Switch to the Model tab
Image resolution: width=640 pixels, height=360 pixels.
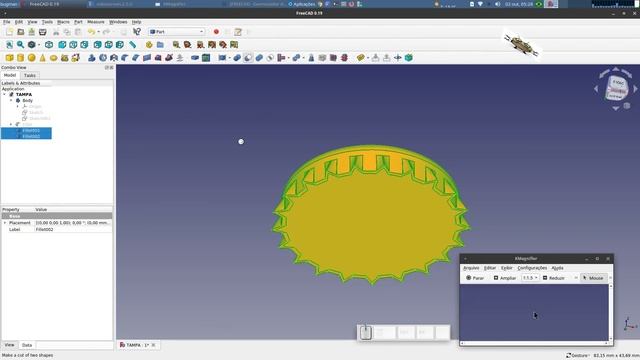click(x=10, y=76)
